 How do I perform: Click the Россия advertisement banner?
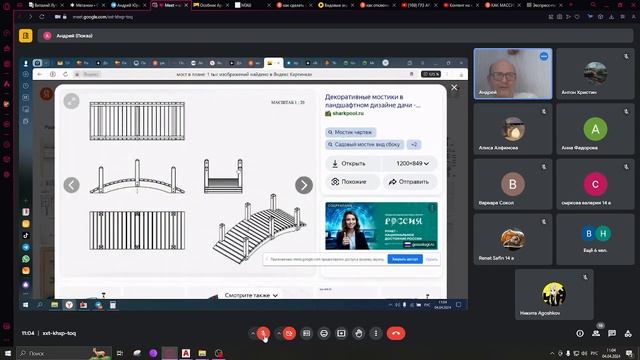tap(381, 226)
